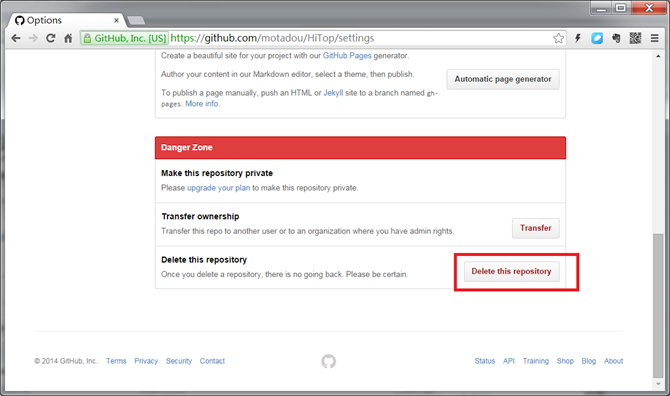Reload the page with the refresh icon
This screenshot has width=670, height=396.
tap(50, 38)
